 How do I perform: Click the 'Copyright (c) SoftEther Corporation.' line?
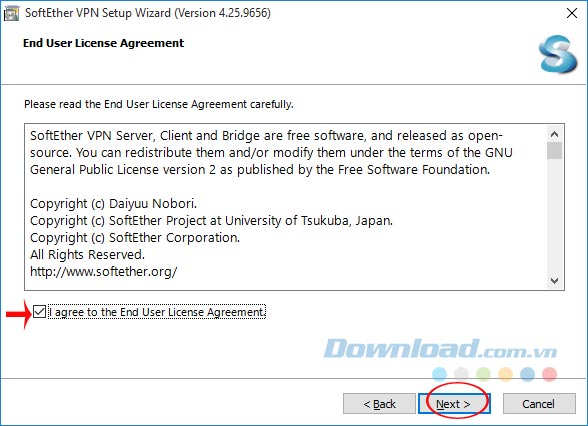pos(135,238)
